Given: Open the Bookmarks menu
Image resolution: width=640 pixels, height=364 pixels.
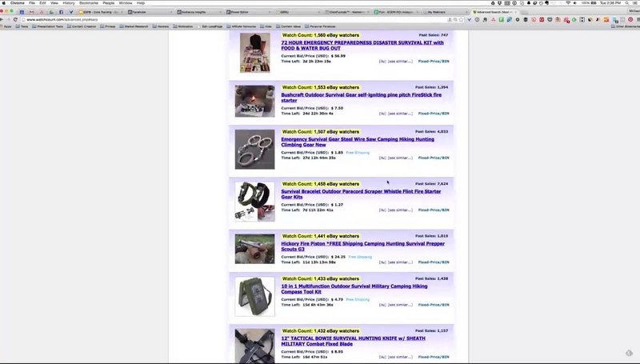Looking at the screenshot, I should click(89, 3).
